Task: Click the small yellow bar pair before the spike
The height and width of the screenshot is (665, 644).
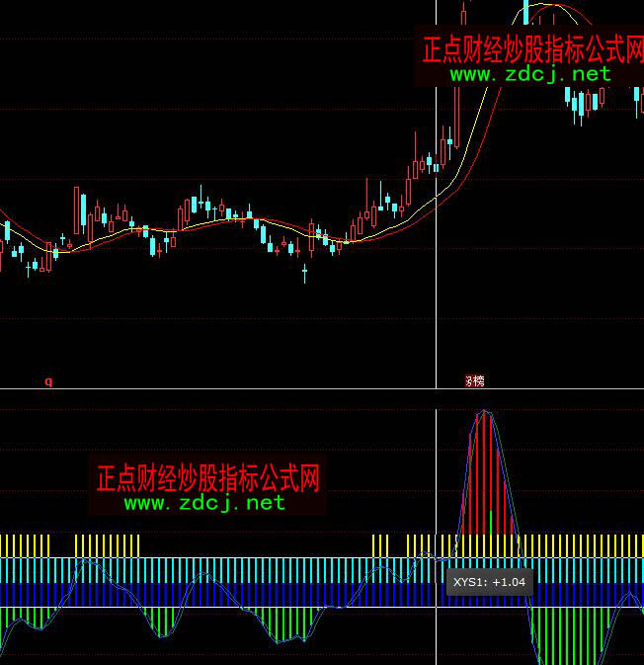Action: (x=380, y=545)
